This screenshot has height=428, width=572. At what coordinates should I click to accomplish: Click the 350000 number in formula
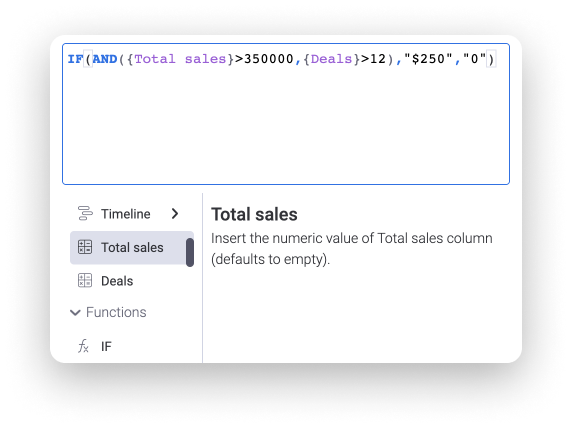269,59
